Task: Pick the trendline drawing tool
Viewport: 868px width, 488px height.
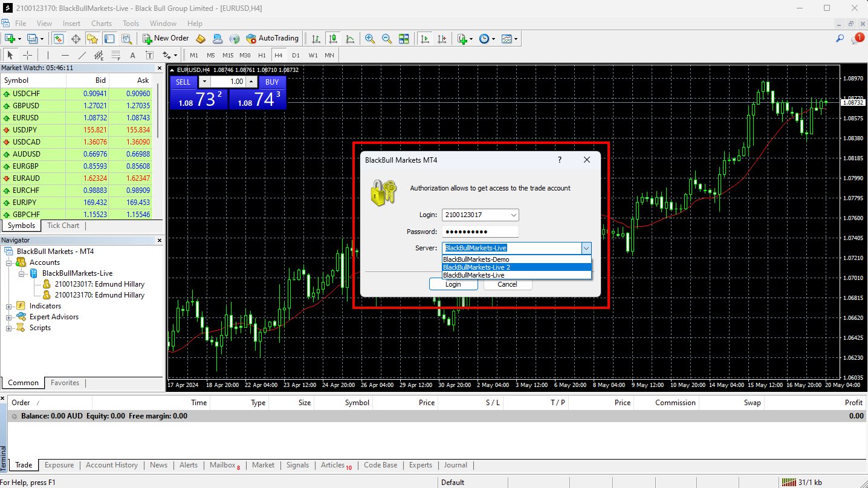Action: (x=82, y=55)
